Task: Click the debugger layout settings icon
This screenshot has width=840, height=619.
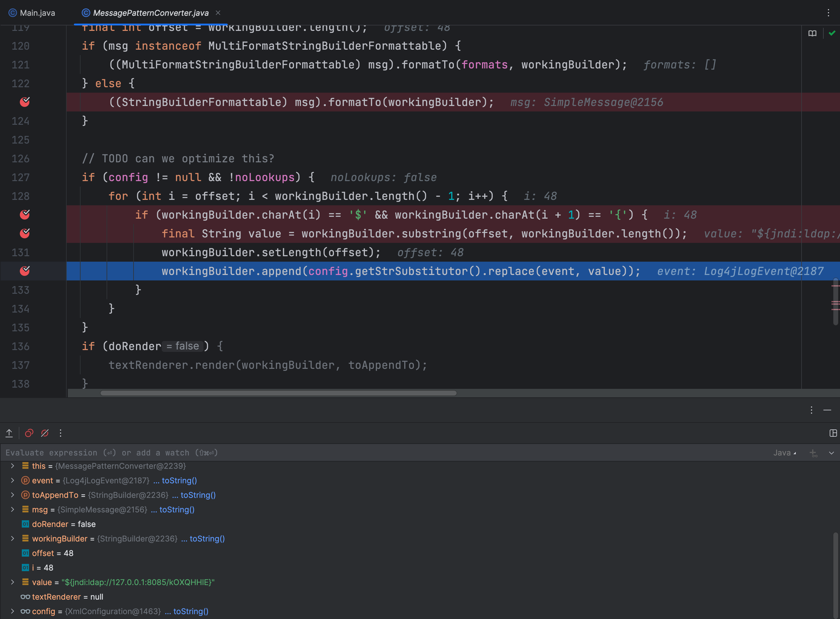Action: click(x=833, y=433)
